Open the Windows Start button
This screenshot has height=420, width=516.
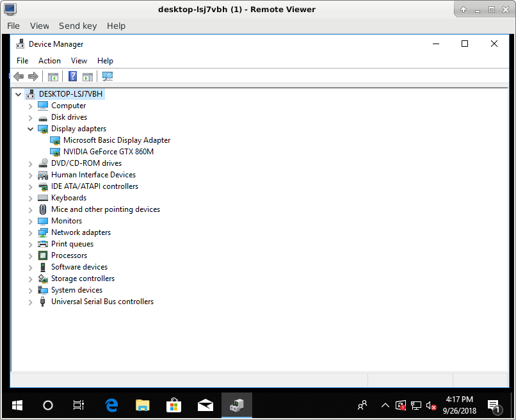(x=17, y=405)
